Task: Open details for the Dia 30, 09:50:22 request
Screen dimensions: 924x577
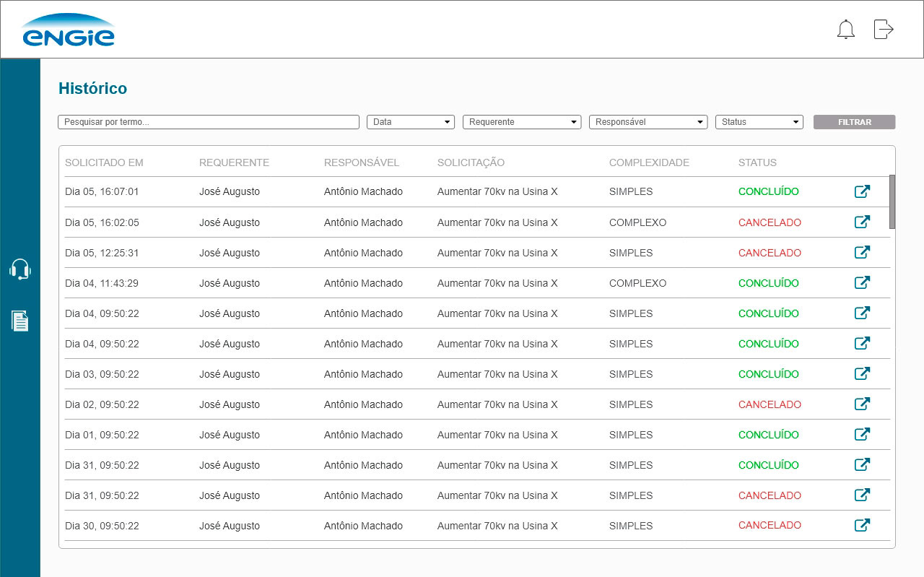Action: [x=862, y=526]
